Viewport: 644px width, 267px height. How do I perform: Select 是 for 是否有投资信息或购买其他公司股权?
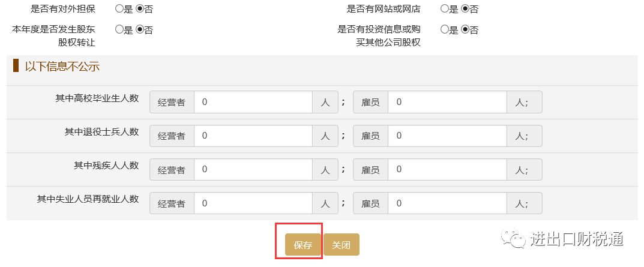coord(445,29)
